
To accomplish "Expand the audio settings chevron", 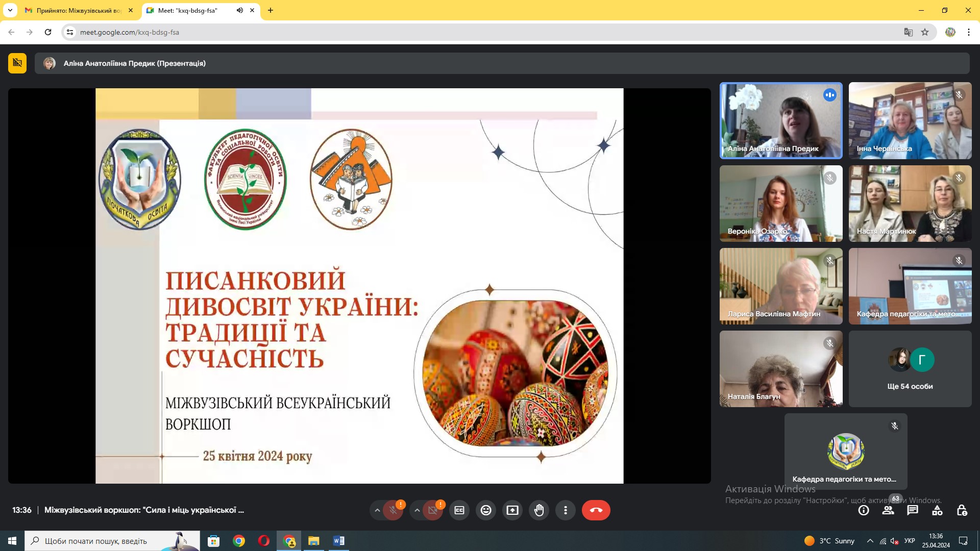I will click(377, 510).
